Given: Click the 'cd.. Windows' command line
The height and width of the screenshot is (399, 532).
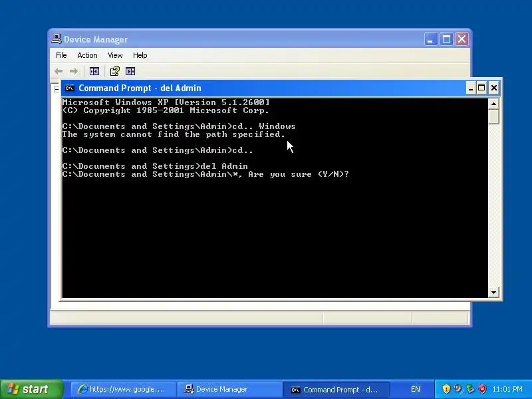Looking at the screenshot, I should 179,126.
